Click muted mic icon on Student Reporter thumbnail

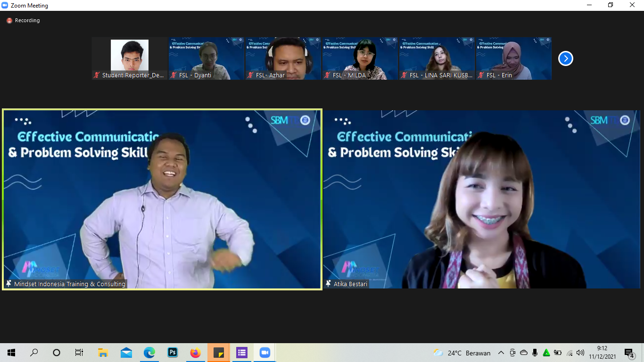point(97,75)
